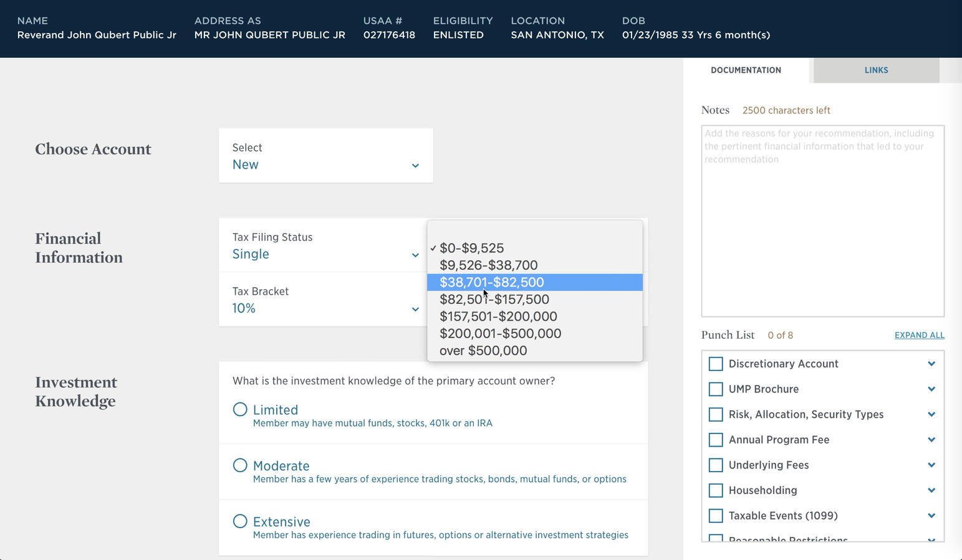Choose Extensive investment knowledge option
Viewport: 962px width, 560px height.
tap(240, 521)
